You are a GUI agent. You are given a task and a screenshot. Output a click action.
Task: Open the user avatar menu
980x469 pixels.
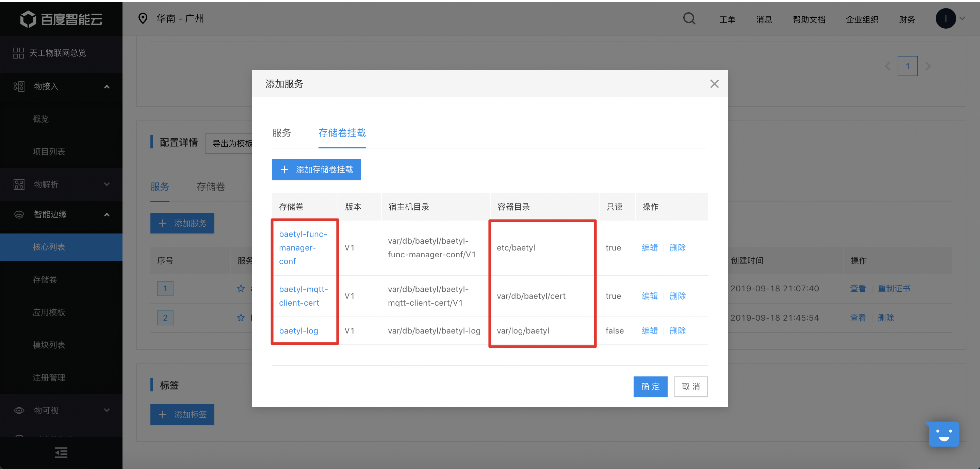pyautogui.click(x=945, y=18)
